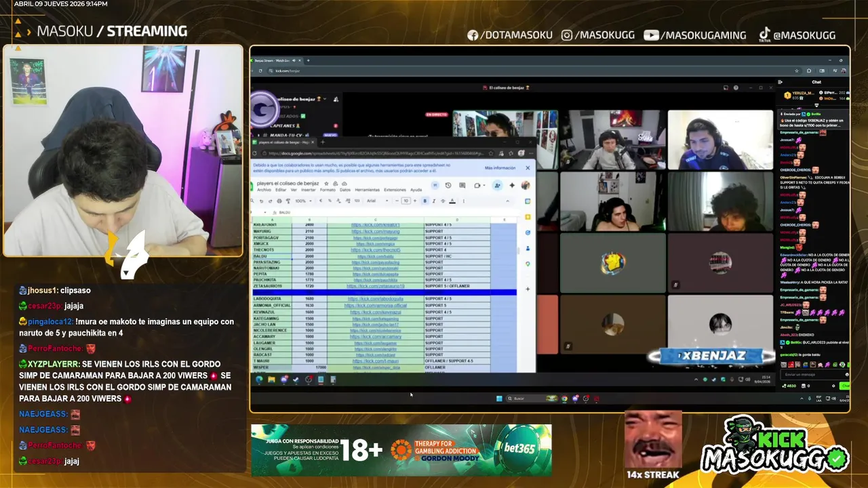Image resolution: width=868 pixels, height=488 pixels.
Task: Open Calendar in Sheets side panel
Action: 528,201
